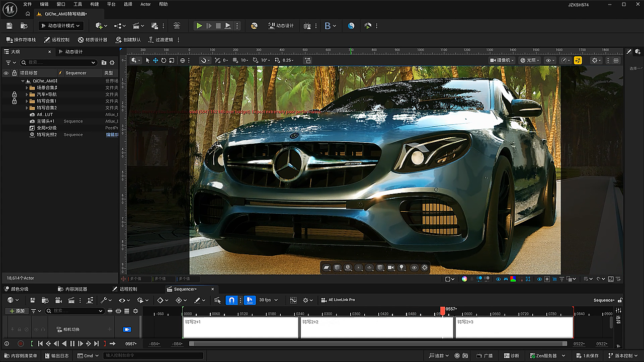
Task: Switch to the 颜色分级 tab
Action: (17, 289)
